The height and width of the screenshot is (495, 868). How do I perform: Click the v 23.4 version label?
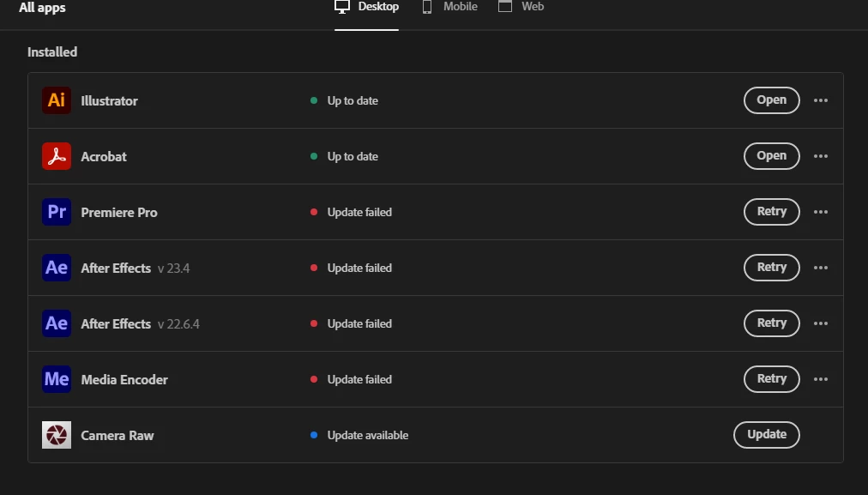[x=174, y=269]
